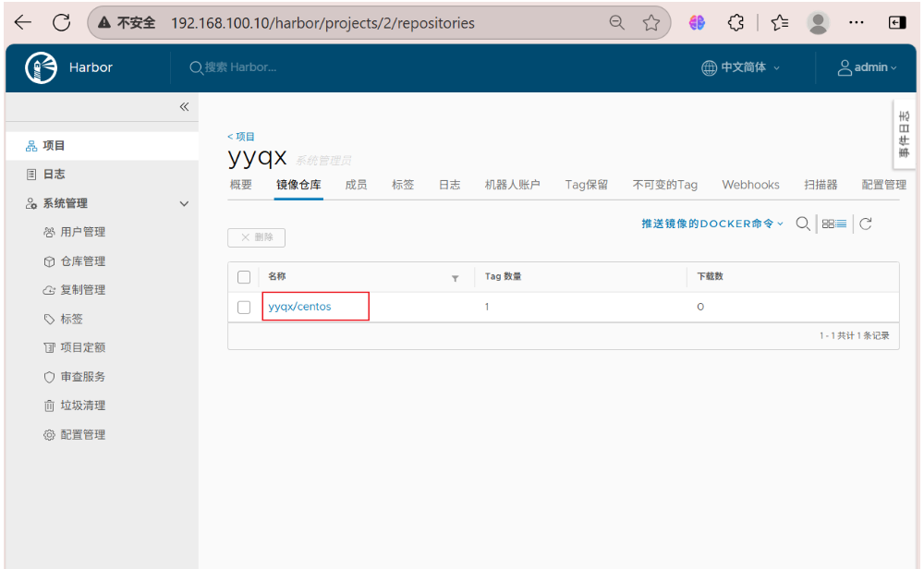
Task: Click the not-secure warning icon in the address bar
Action: pyautogui.click(x=105, y=23)
